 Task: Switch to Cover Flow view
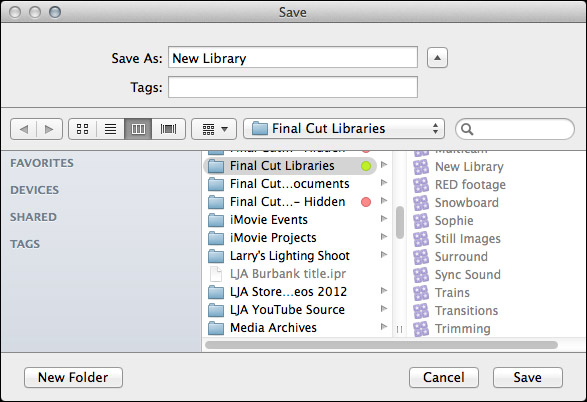(168, 129)
